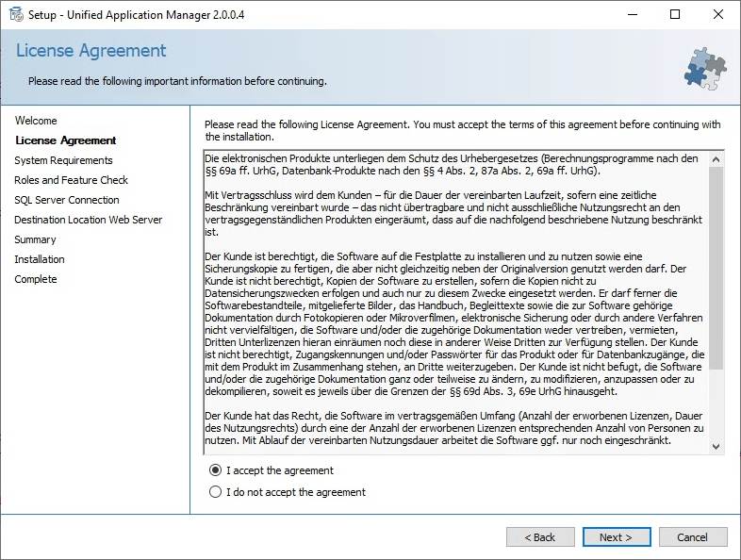Screen dimensions: 741x560
Task: Click Roles and Feature Check step
Action: [71, 180]
